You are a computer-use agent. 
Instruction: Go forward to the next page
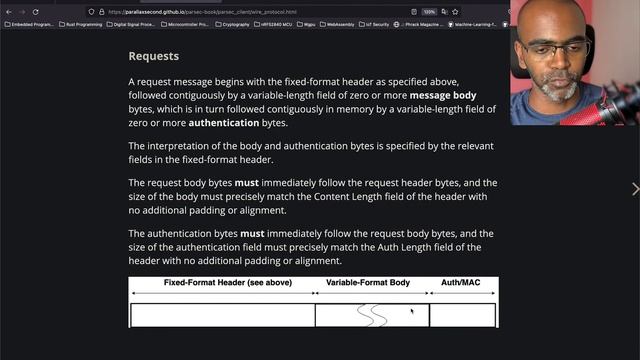click(22, 12)
